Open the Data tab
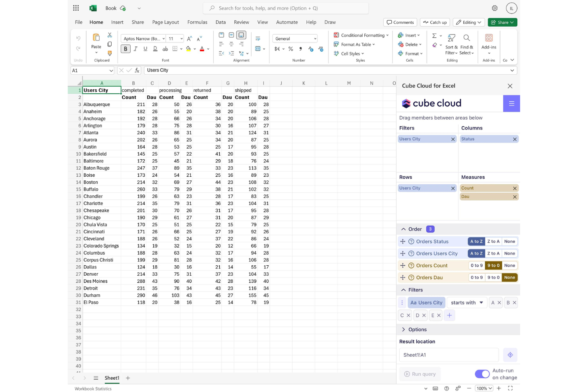This screenshot has height=392, width=588. coord(220,22)
